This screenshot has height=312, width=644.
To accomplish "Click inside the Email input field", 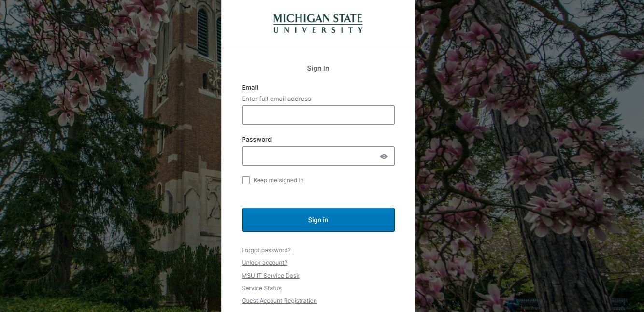I will pos(317,114).
